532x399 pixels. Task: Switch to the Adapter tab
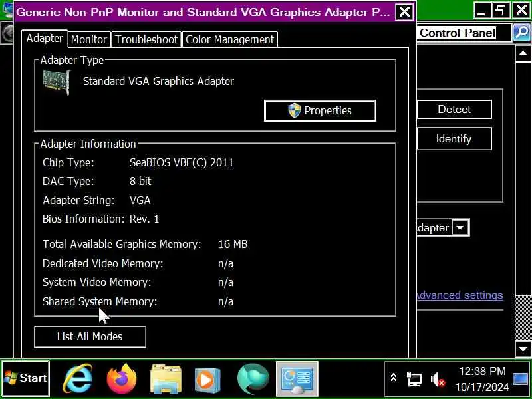45,39
